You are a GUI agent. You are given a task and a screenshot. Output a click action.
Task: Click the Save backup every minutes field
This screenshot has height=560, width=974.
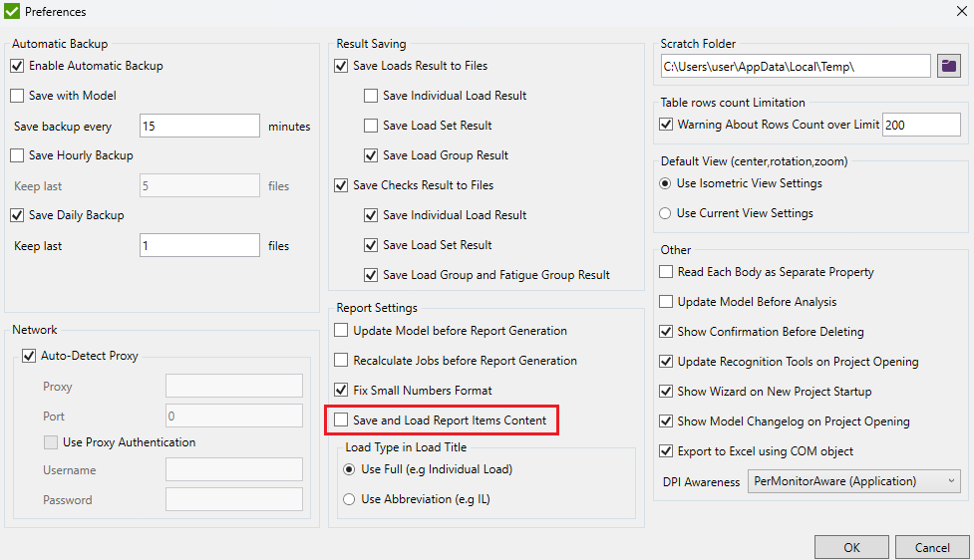pos(199,127)
